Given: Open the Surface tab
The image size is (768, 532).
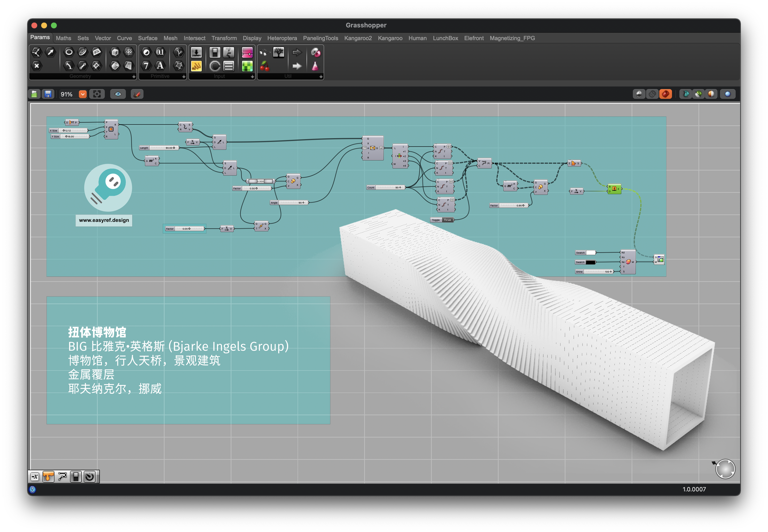Looking at the screenshot, I should pyautogui.click(x=147, y=38).
